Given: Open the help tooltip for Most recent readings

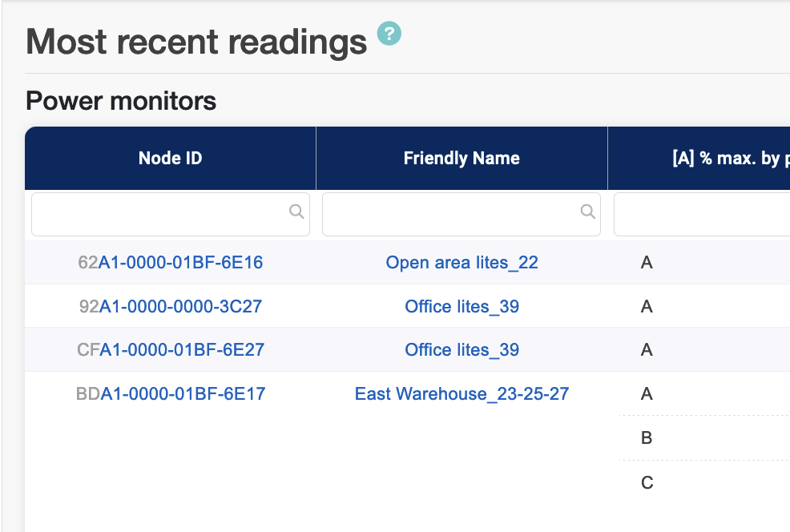Looking at the screenshot, I should tap(389, 34).
